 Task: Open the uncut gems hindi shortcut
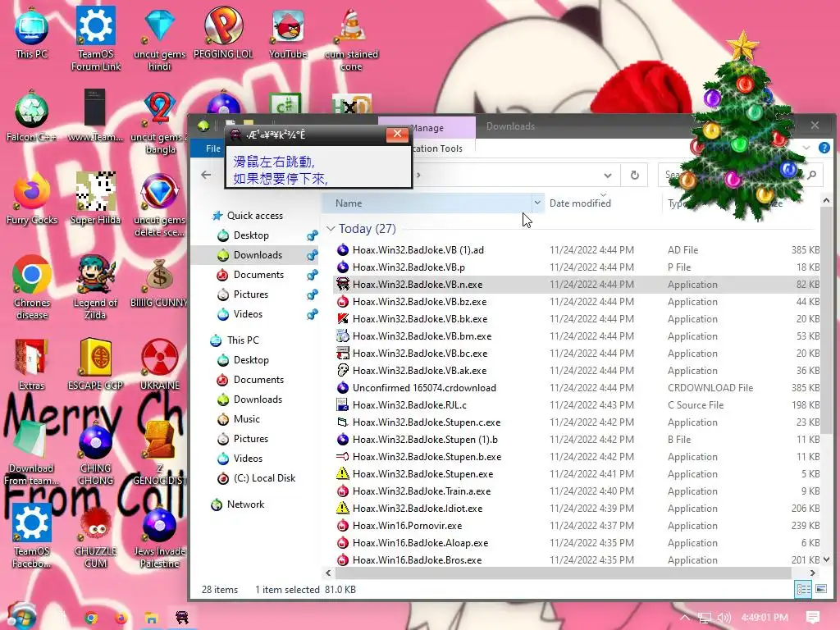[160, 39]
